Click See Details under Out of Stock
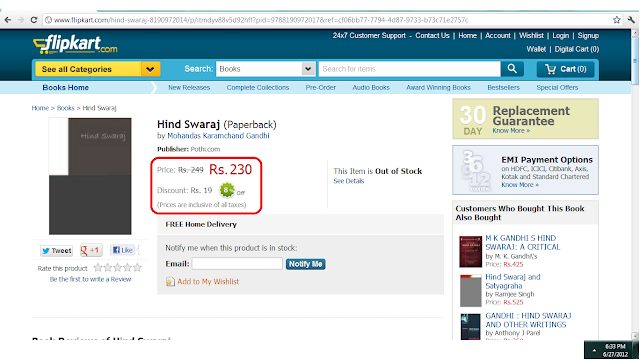This screenshot has width=640, height=361. tap(349, 181)
